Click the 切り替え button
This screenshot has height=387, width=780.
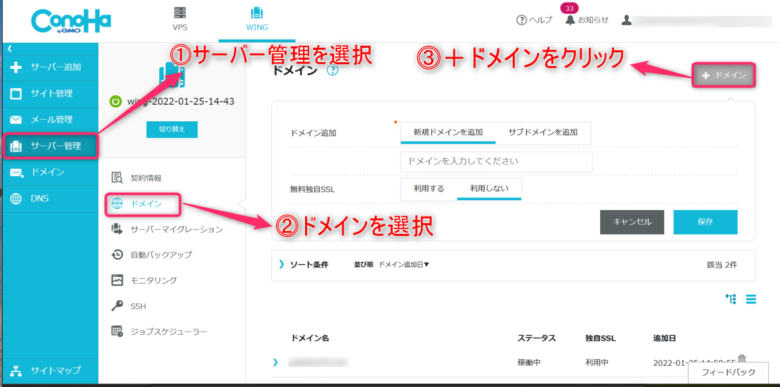[172, 129]
